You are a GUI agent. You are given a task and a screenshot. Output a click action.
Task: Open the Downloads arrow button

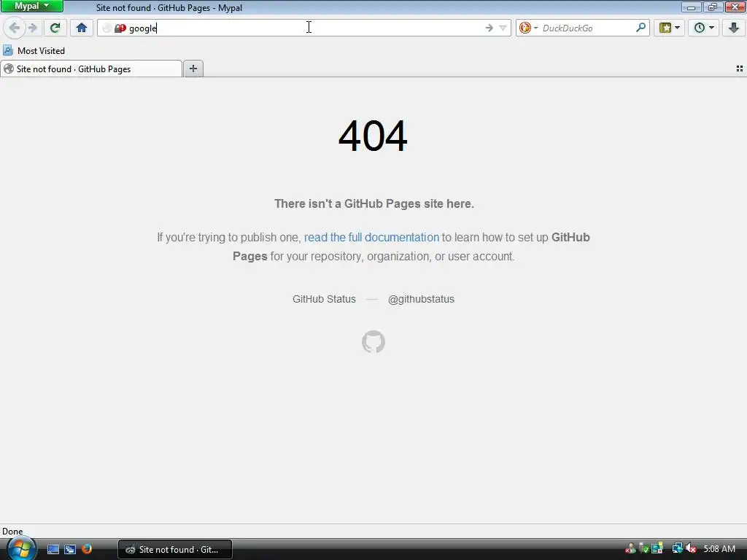coord(734,28)
